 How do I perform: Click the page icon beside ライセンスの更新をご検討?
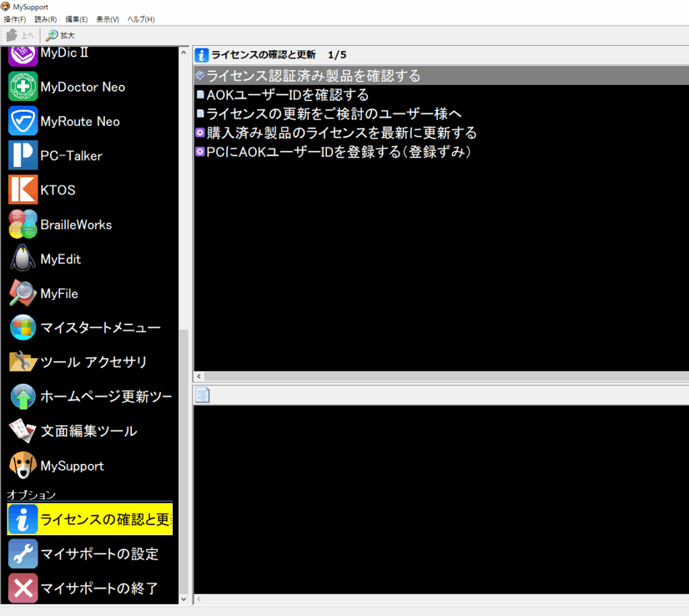point(201,114)
